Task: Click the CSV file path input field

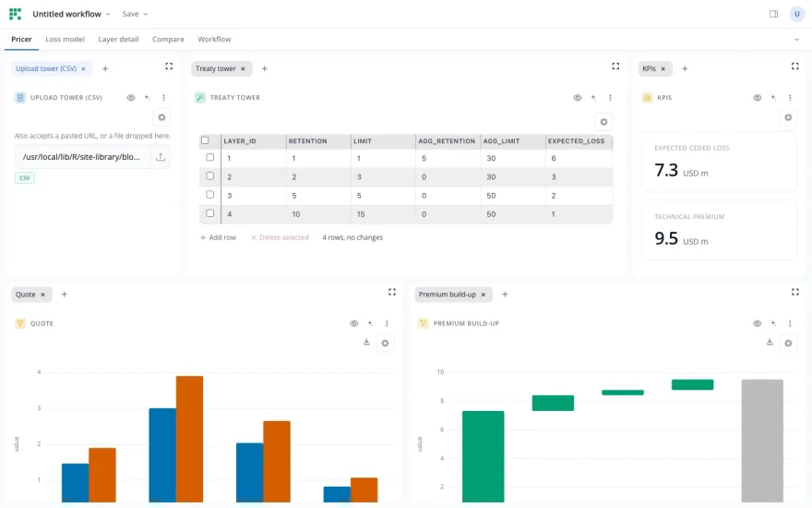Action: tap(83, 157)
